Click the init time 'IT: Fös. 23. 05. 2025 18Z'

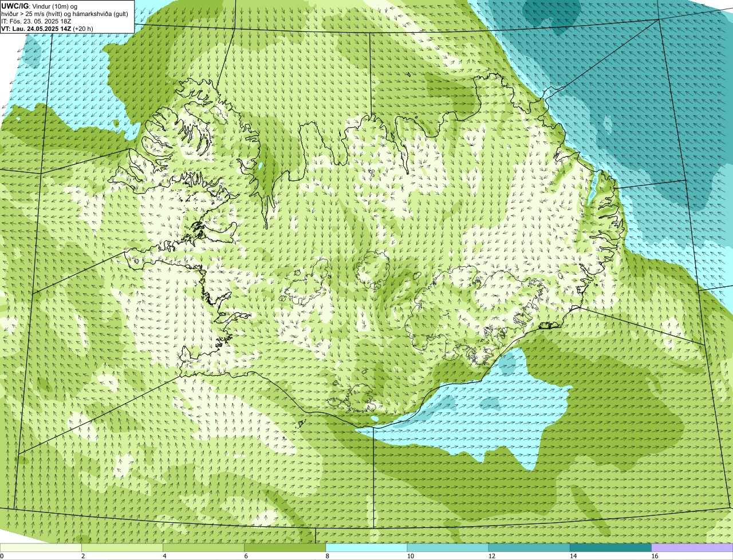coord(36,21)
